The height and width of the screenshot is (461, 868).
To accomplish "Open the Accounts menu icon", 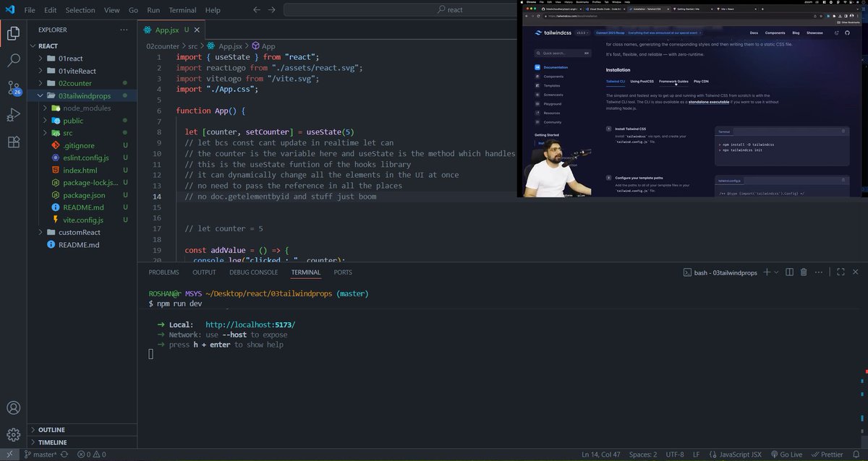I will [13, 408].
